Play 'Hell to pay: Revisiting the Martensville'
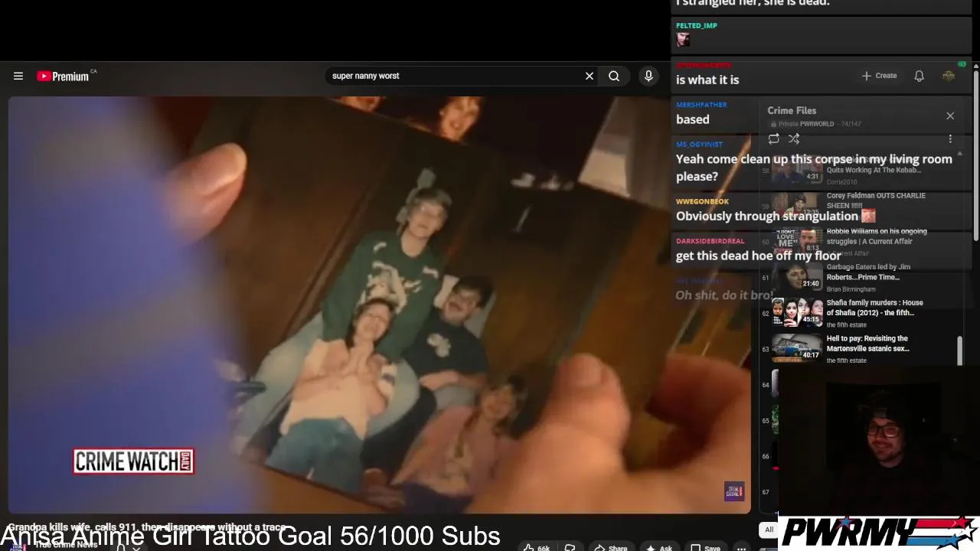 coord(867,343)
